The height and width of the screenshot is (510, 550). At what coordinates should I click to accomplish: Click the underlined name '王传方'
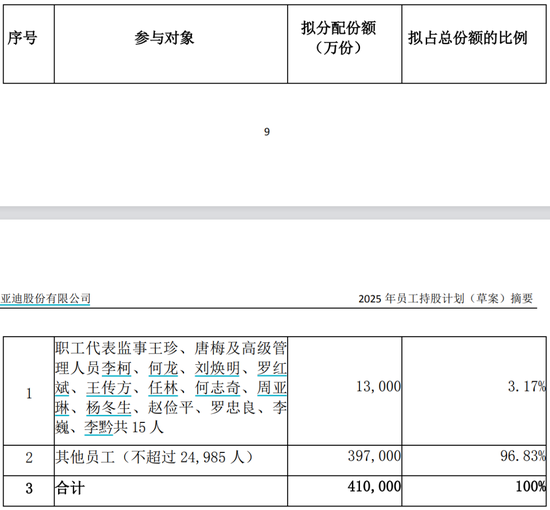pos(109,388)
